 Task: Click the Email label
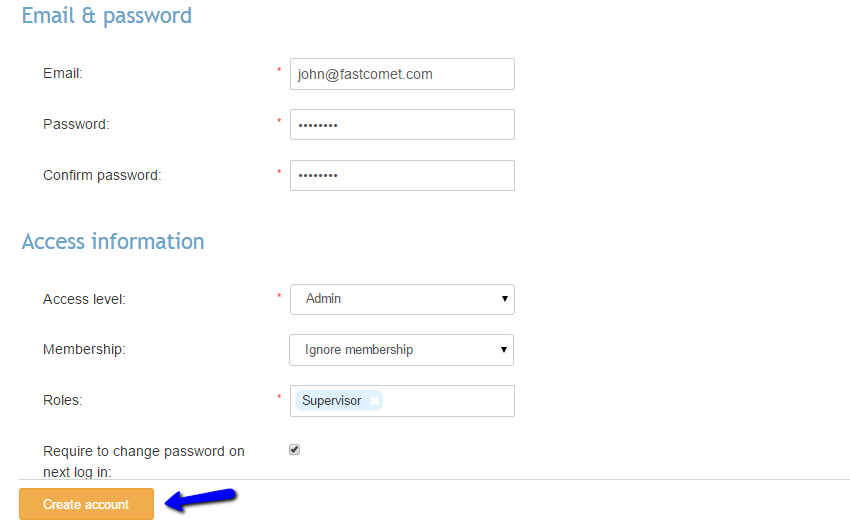pos(63,73)
